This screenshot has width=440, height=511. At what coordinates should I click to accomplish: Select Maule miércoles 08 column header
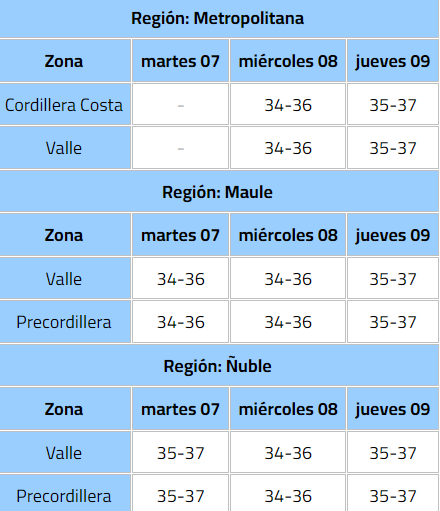click(288, 235)
